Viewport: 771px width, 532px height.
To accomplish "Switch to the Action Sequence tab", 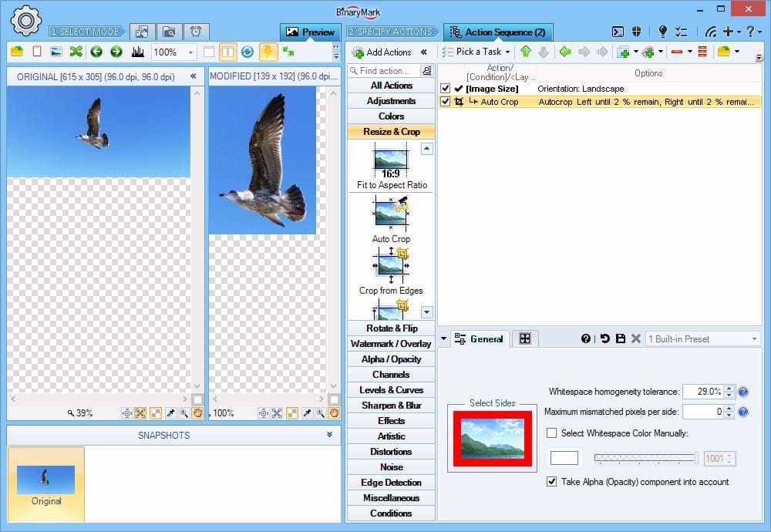I will point(497,32).
